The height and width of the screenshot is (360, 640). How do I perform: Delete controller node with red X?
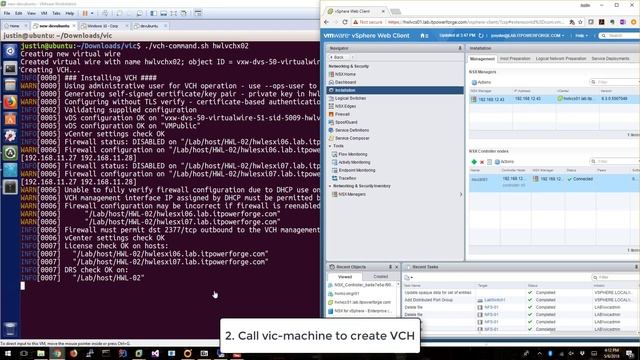click(482, 162)
